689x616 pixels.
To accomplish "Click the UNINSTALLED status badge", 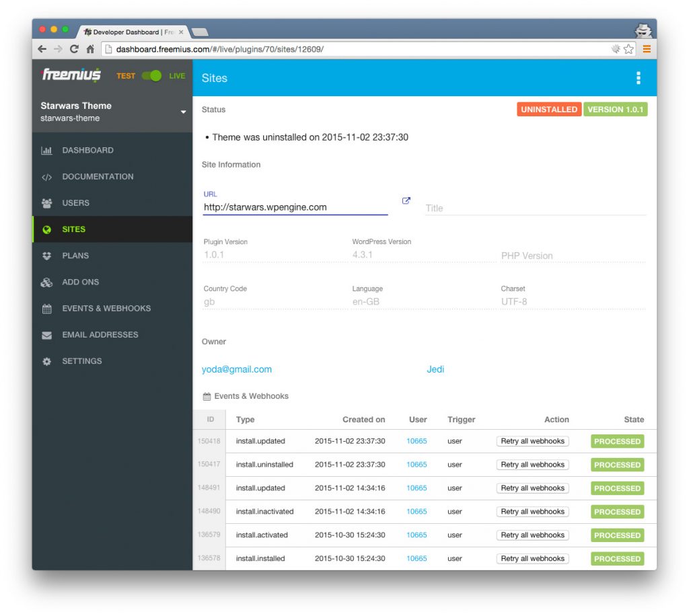I will pyautogui.click(x=549, y=110).
